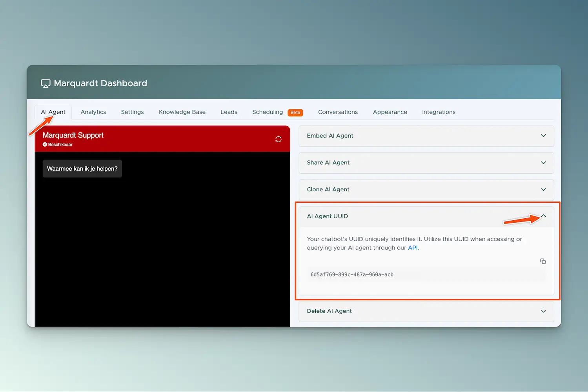Image resolution: width=588 pixels, height=392 pixels.
Task: Open the Scheduling tab
Action: pos(268,112)
